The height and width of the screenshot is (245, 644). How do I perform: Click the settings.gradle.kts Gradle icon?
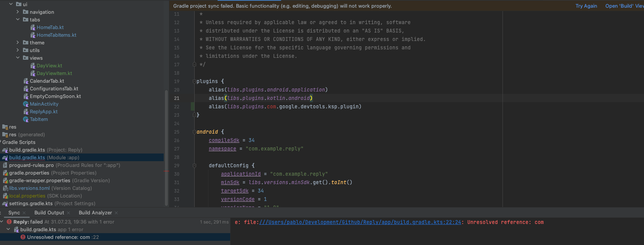pos(5,204)
